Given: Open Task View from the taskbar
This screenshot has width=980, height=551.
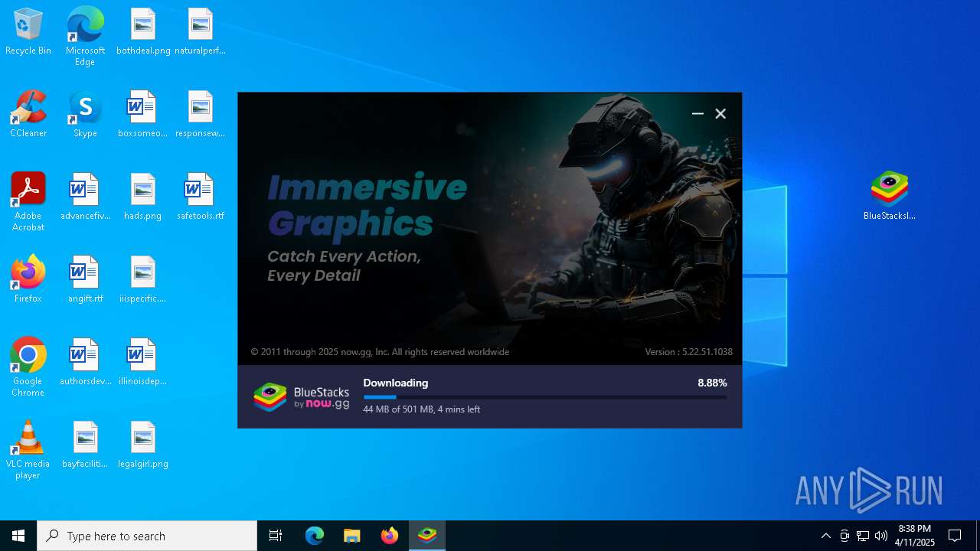Looking at the screenshot, I should (x=276, y=536).
